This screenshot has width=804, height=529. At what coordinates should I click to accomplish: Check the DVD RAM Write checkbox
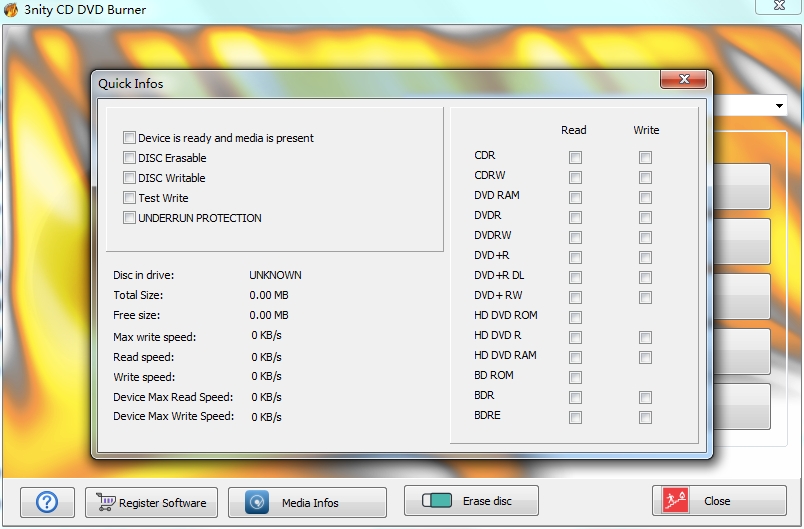point(645,197)
